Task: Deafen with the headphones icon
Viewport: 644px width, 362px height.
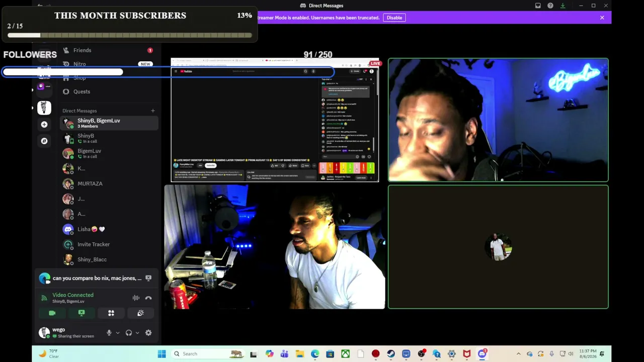Action: [x=129, y=333]
